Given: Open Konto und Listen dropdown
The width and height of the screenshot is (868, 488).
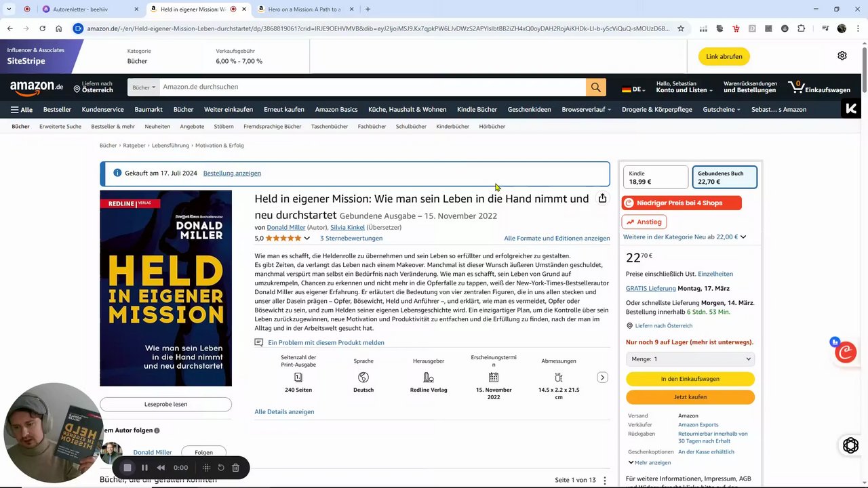Looking at the screenshot, I should pyautogui.click(x=684, y=87).
